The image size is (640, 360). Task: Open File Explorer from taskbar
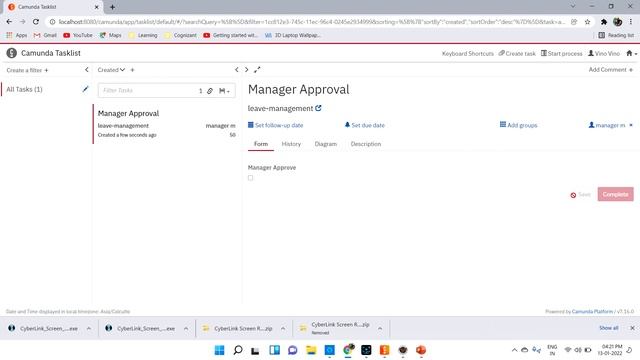pyautogui.click(x=311, y=350)
